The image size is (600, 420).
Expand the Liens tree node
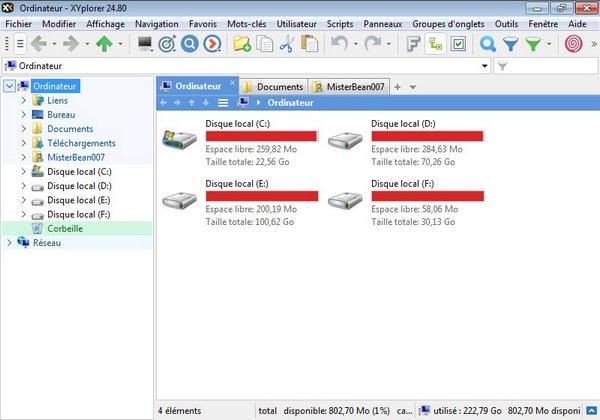(24, 100)
